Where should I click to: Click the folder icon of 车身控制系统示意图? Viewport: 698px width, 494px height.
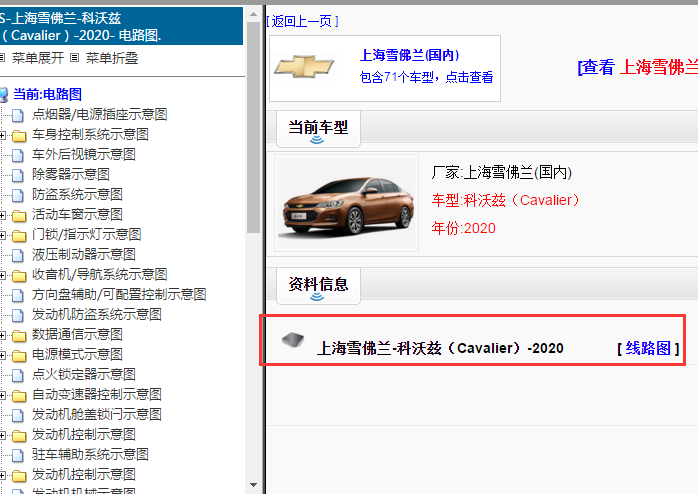(19, 135)
